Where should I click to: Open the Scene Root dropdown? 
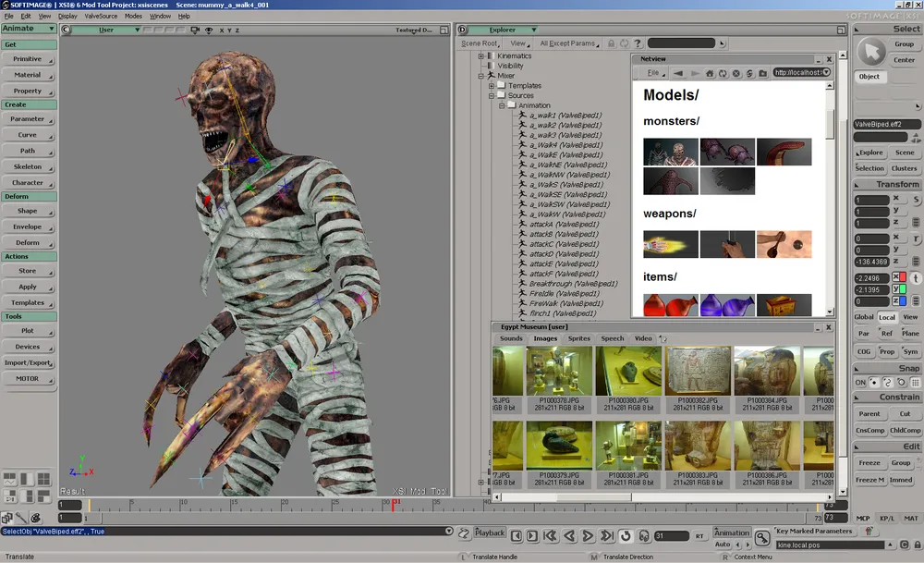coord(480,43)
